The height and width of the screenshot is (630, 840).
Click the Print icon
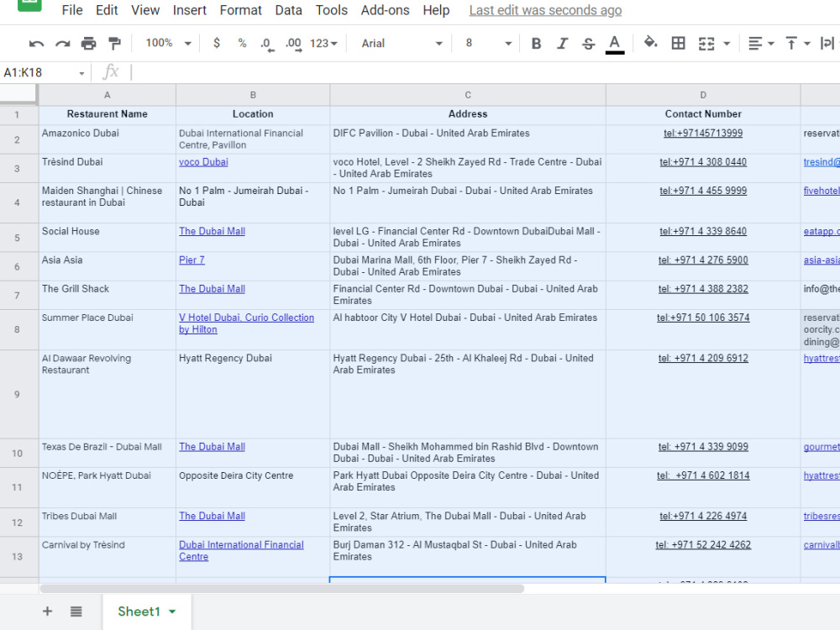(x=88, y=44)
